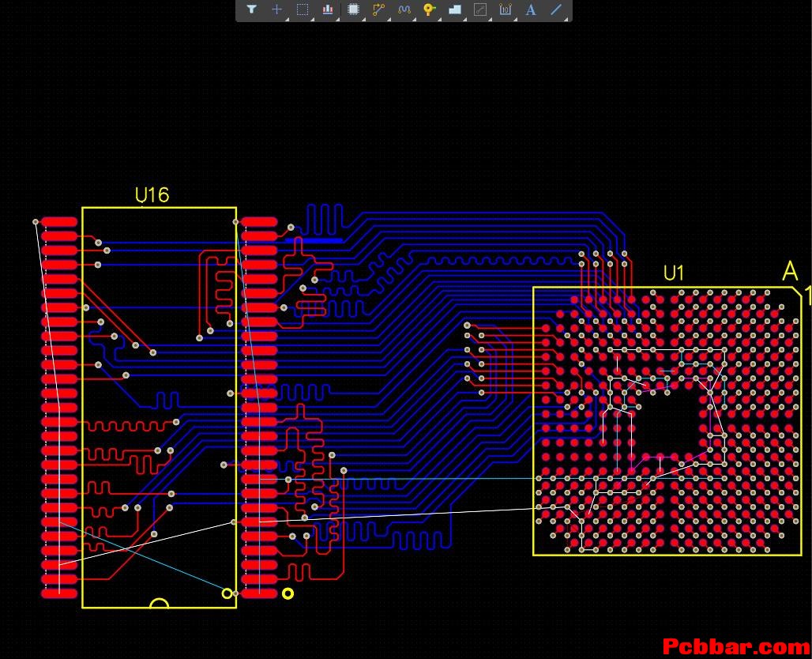The width and height of the screenshot is (812, 659).
Task: Click the yellow 'A' row label near U1
Action: [x=790, y=271]
